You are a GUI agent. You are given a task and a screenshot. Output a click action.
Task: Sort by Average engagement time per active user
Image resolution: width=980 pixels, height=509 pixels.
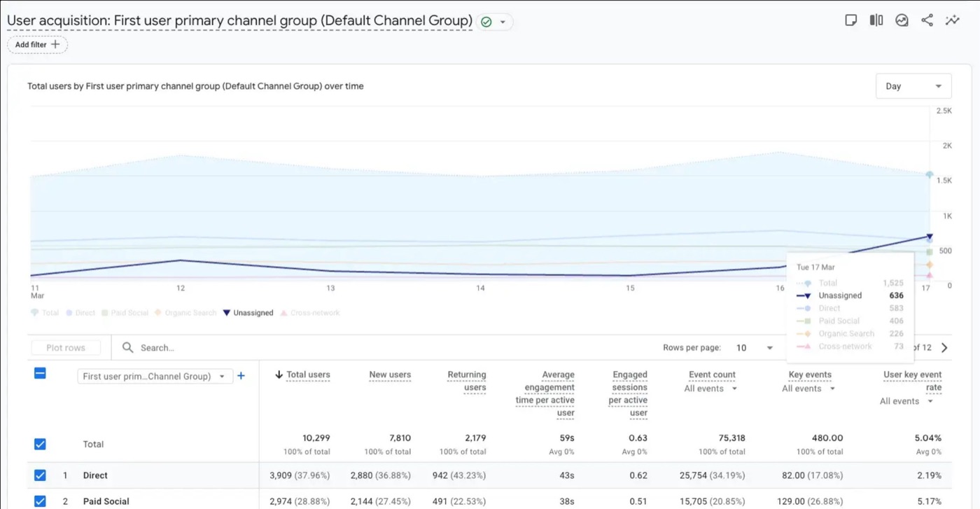tap(545, 393)
